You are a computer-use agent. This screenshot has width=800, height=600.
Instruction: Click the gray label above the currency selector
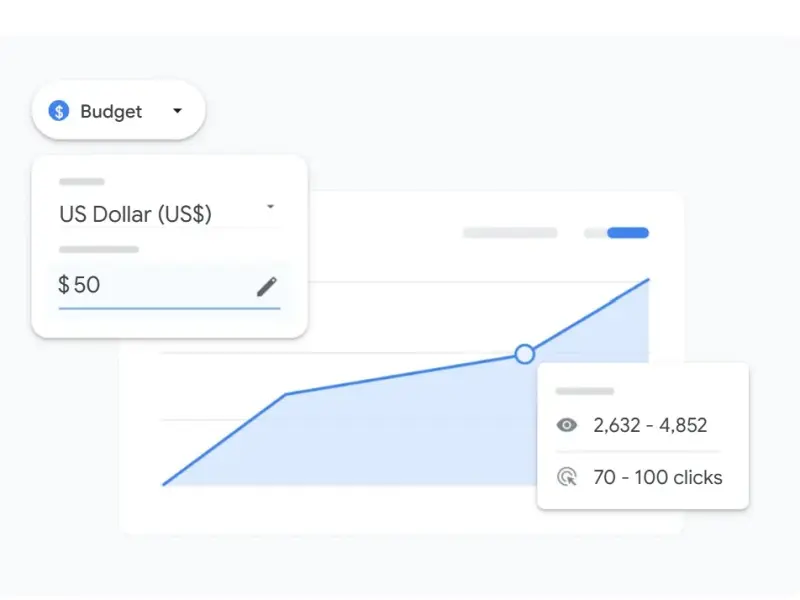(x=82, y=182)
